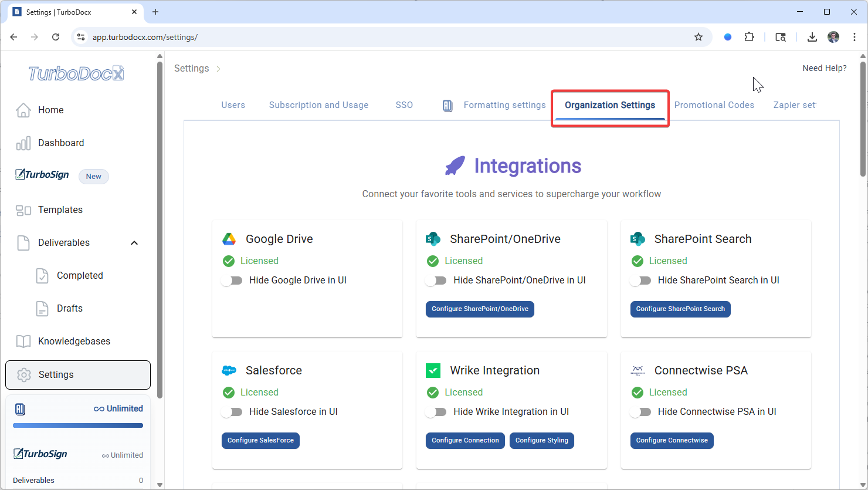
Task: Open the Promotional Codes tab
Action: [x=714, y=105]
